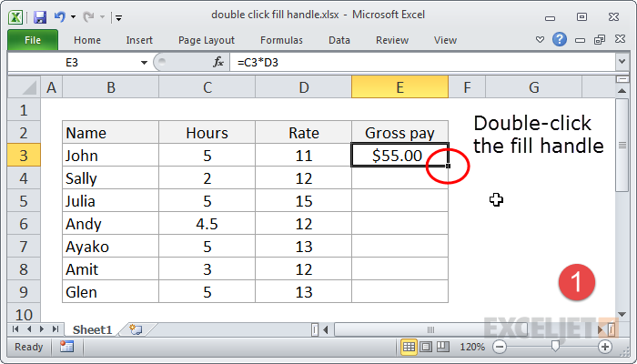The width and height of the screenshot is (637, 364).
Task: Click the zoom out minus button
Action: click(x=500, y=347)
